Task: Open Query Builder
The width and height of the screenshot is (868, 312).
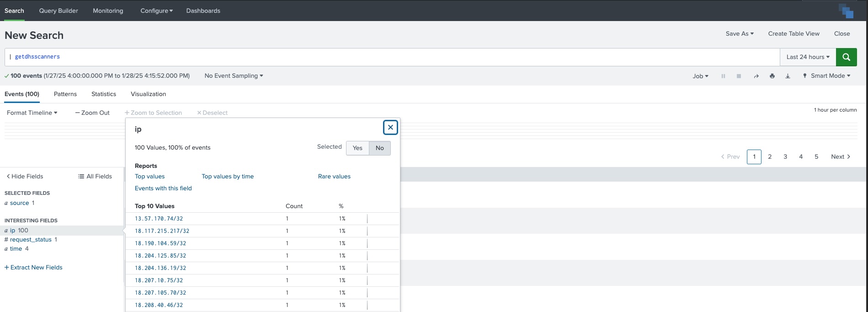Action: pos(59,11)
